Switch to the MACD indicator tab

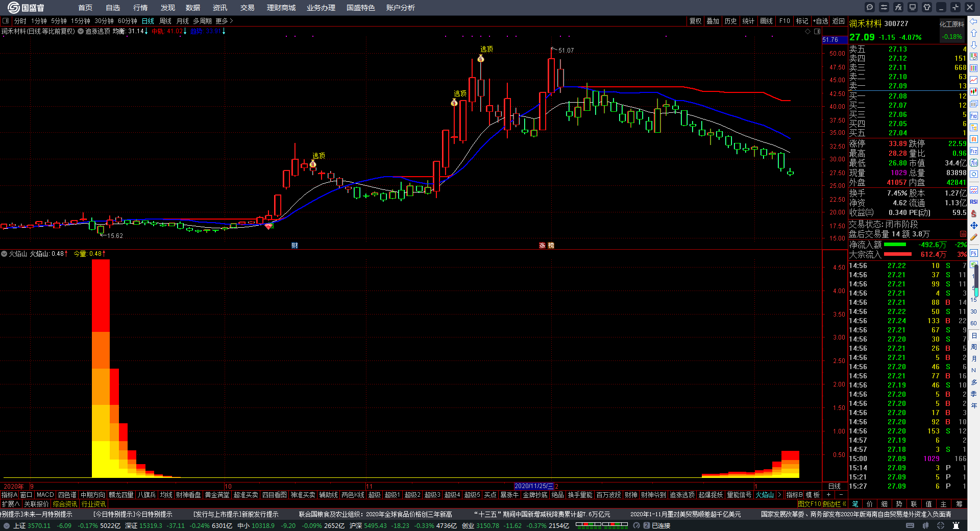click(x=45, y=495)
